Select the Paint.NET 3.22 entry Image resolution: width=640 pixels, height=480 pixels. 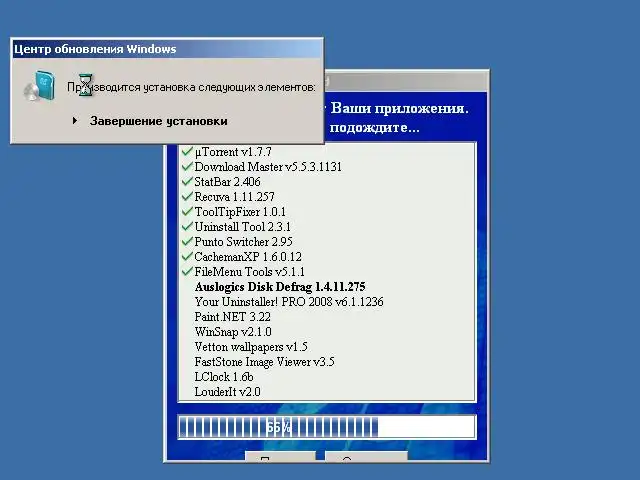233,317
